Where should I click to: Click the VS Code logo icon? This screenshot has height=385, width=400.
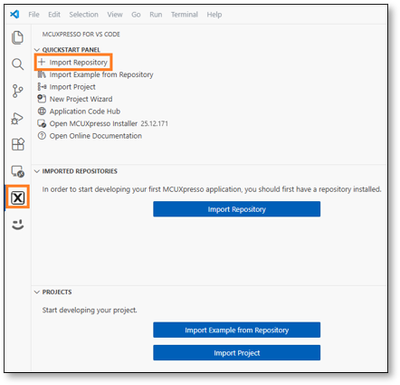click(15, 14)
